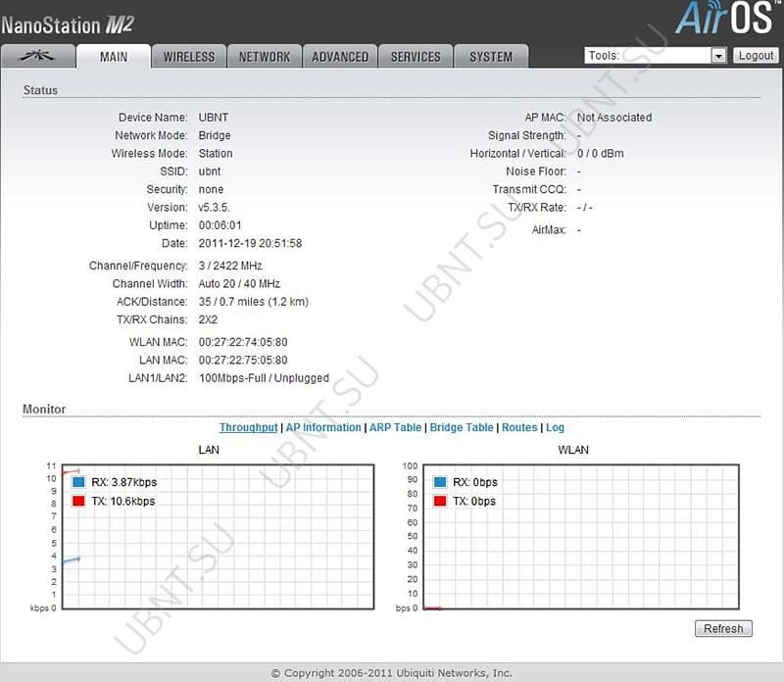Click the NanoStation M2 title

pos(68,25)
